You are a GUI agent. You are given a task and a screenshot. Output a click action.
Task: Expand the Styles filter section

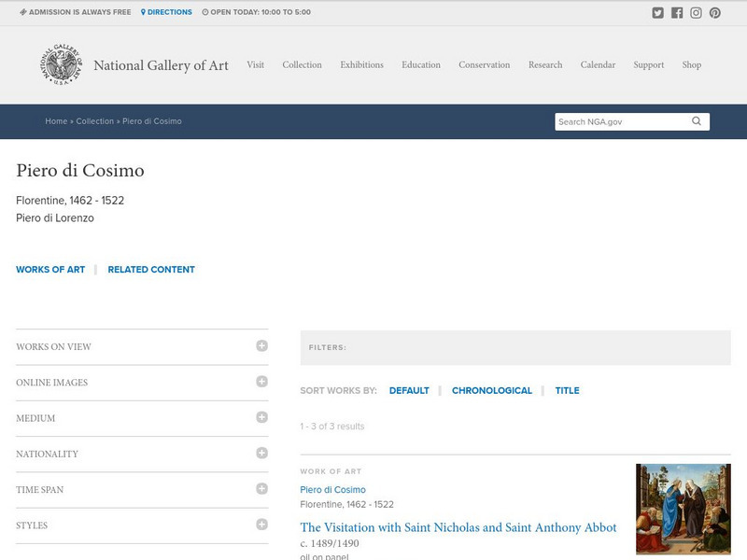click(x=261, y=525)
